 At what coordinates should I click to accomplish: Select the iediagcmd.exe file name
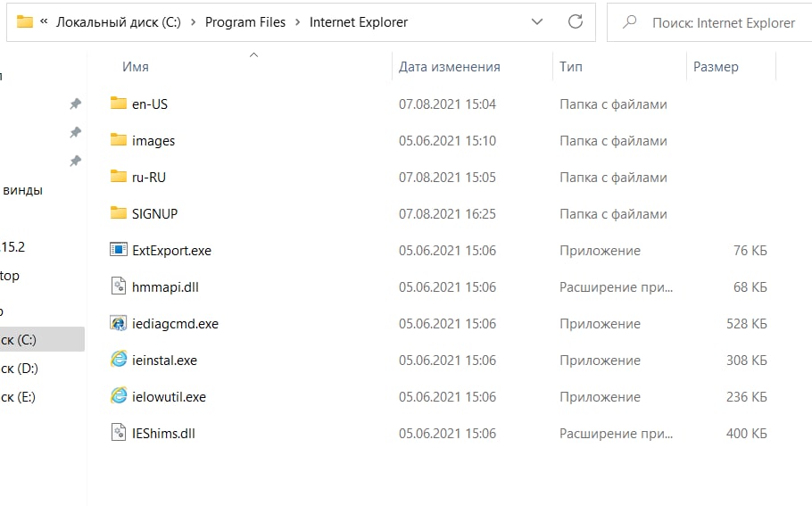pyautogui.click(x=175, y=324)
